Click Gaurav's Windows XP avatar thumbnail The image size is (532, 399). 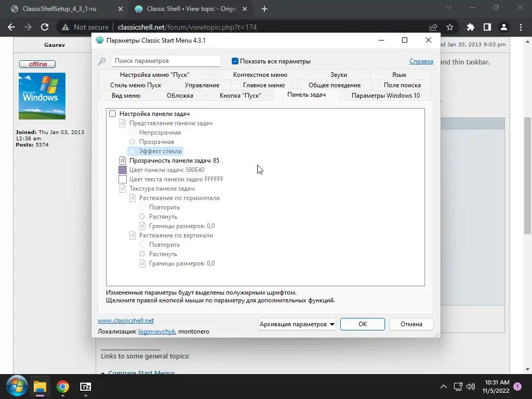[x=42, y=96]
